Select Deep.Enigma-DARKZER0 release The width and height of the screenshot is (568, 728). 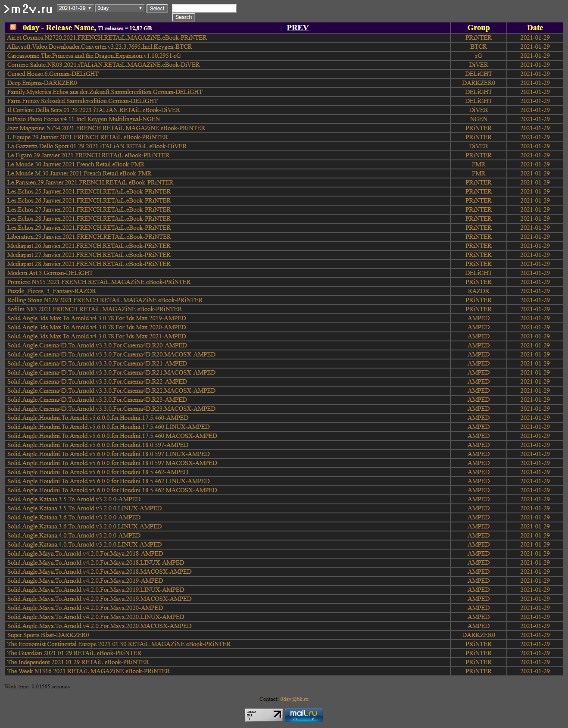pyautogui.click(x=42, y=83)
